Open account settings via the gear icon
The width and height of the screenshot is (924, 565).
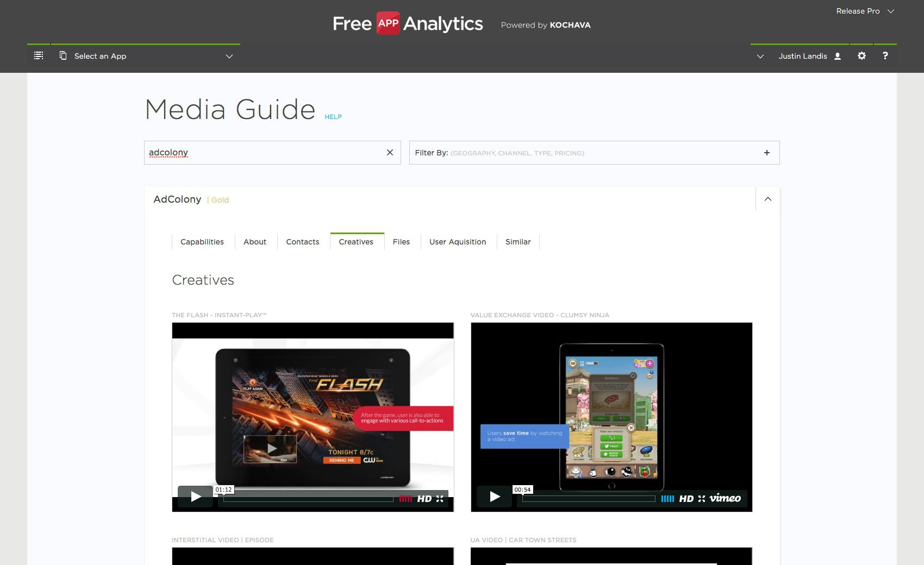[861, 55]
